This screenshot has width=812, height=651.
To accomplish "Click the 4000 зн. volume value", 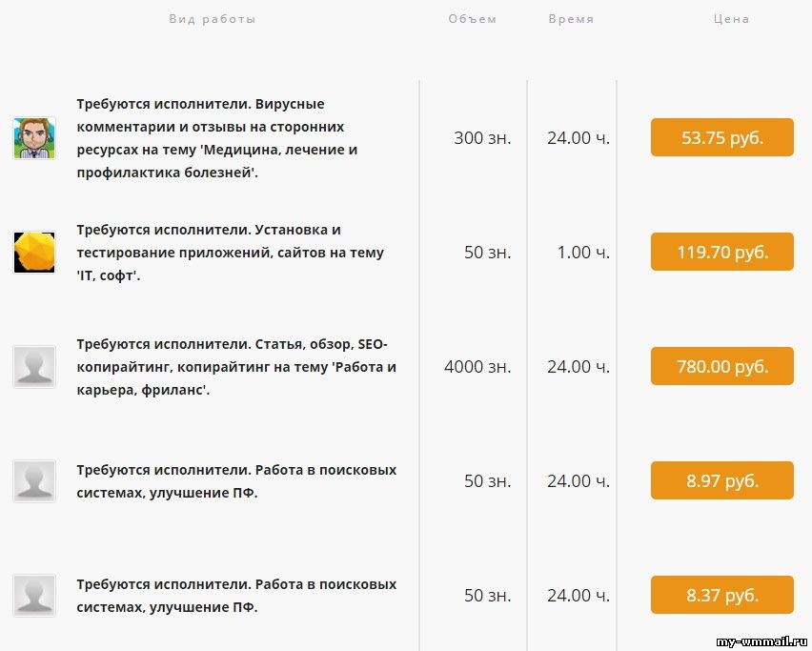I will click(x=477, y=367).
